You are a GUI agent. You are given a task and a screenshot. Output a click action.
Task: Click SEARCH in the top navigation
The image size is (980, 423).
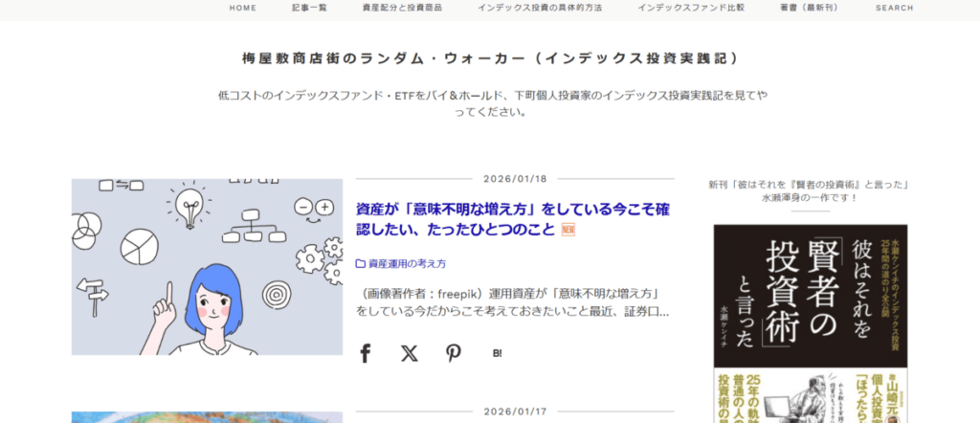[895, 8]
